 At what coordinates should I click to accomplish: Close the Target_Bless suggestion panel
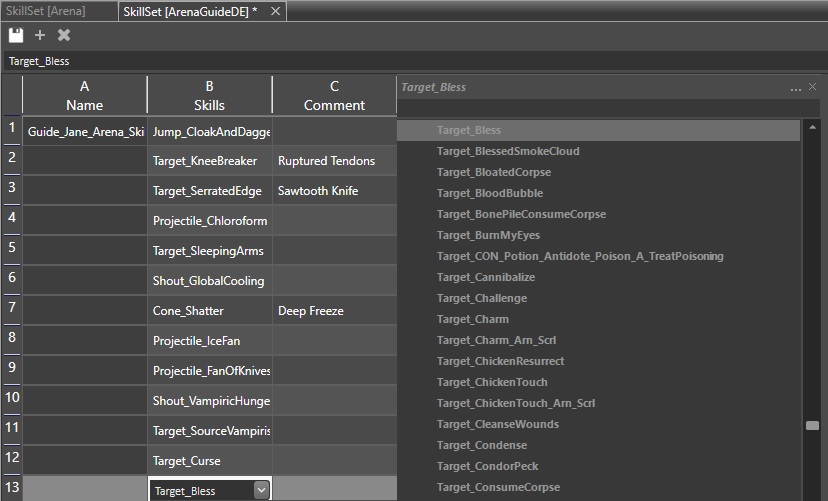coord(812,87)
